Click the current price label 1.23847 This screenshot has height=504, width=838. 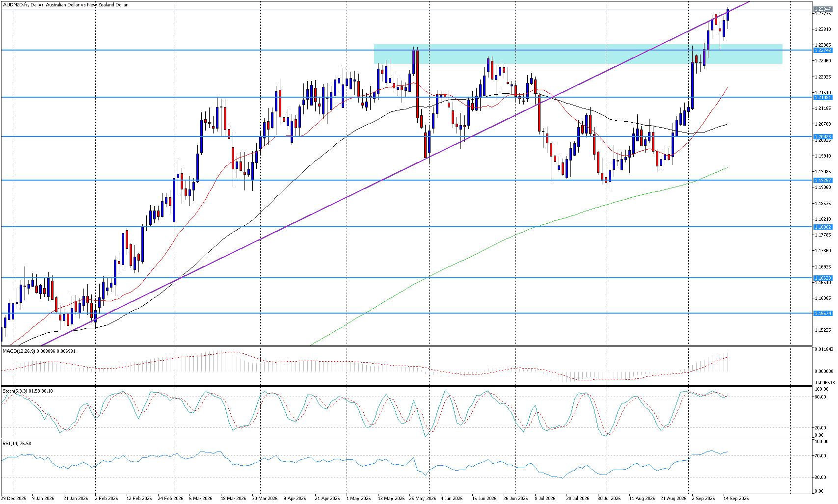pos(823,9)
